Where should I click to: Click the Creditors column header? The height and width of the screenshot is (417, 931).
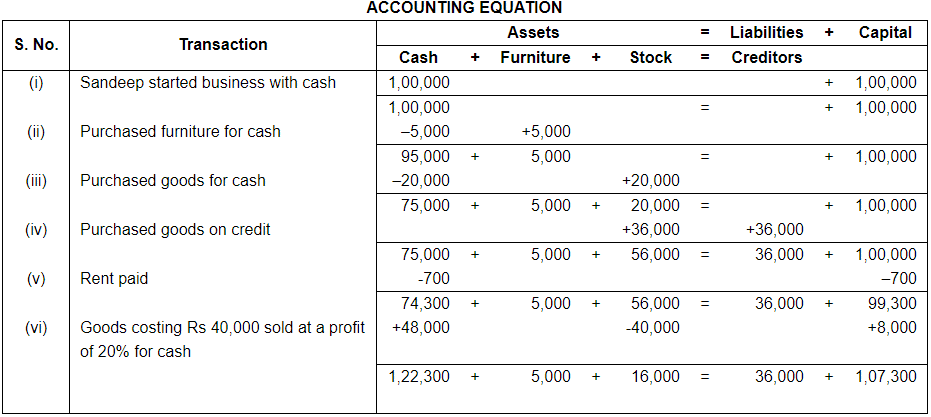[x=766, y=57]
